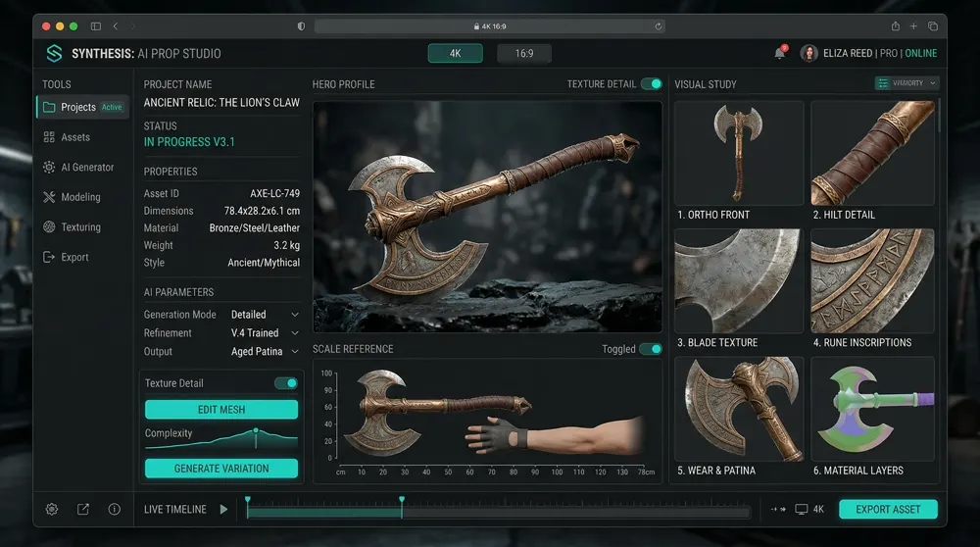Click the timeline start marker

[248, 500]
